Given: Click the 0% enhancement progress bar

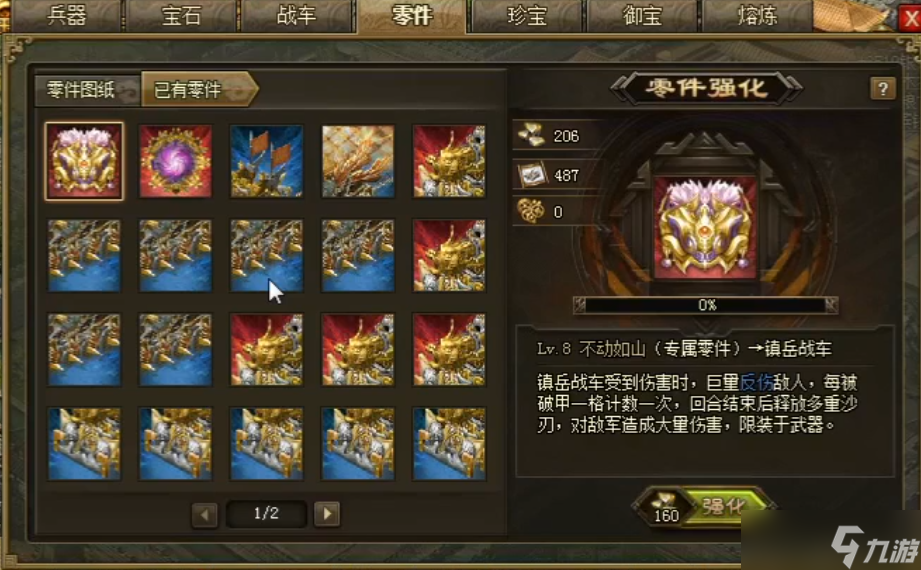Looking at the screenshot, I should point(706,305).
